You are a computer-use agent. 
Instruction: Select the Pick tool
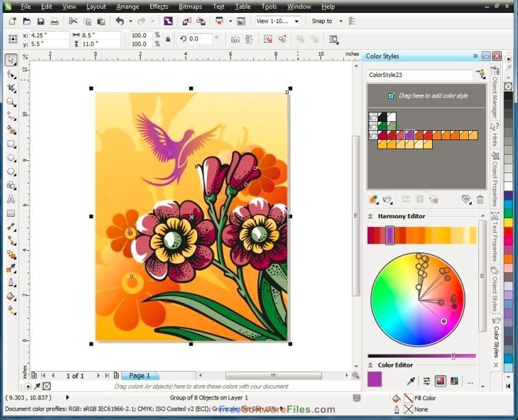point(11,60)
